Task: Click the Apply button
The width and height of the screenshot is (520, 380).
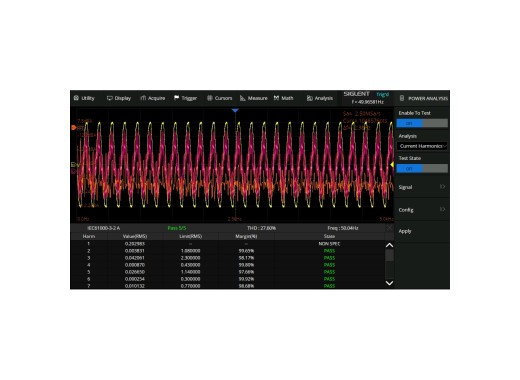Action: click(x=422, y=231)
